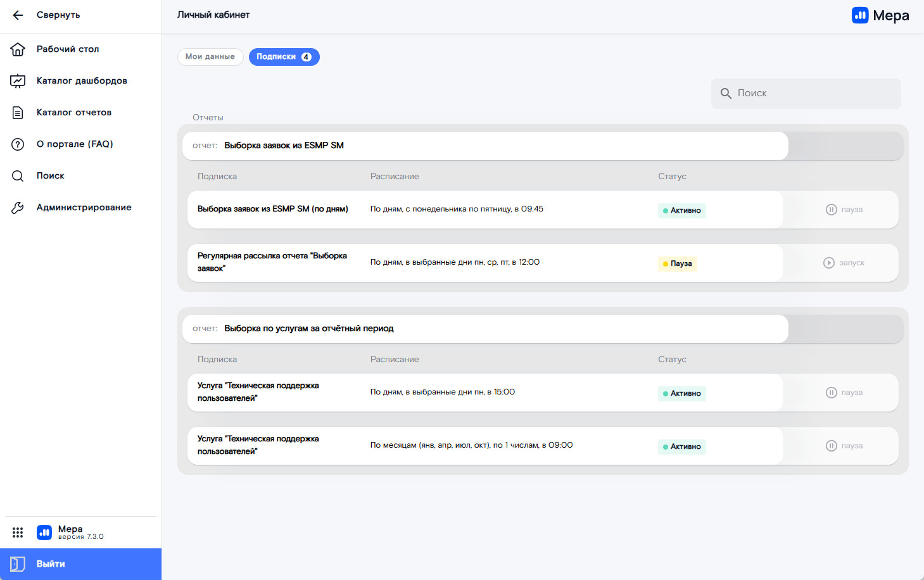
Task: Pause the Monday 15:00 subscription
Action: 844,393
